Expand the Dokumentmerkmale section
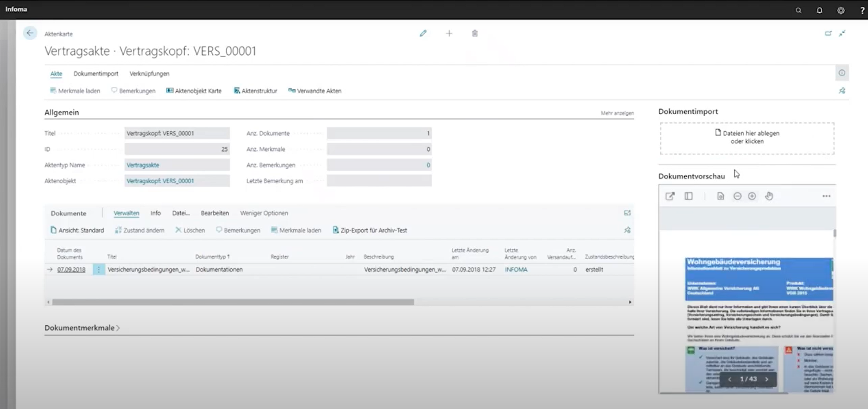Screen dimensions: 868x409 82,328
